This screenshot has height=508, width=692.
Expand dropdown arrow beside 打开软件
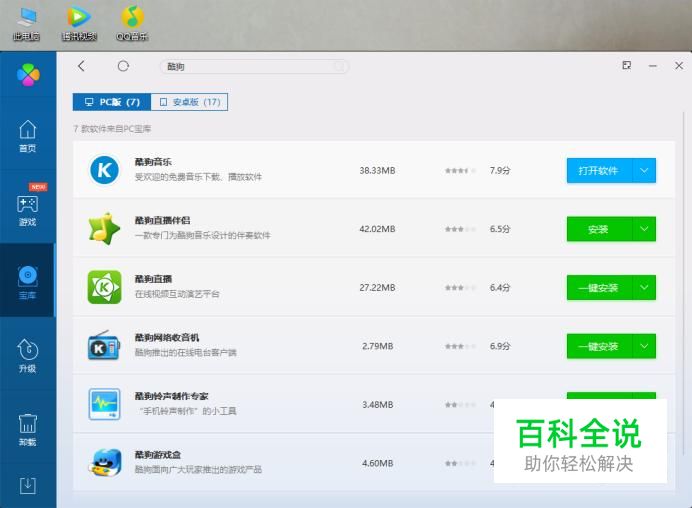tap(644, 170)
